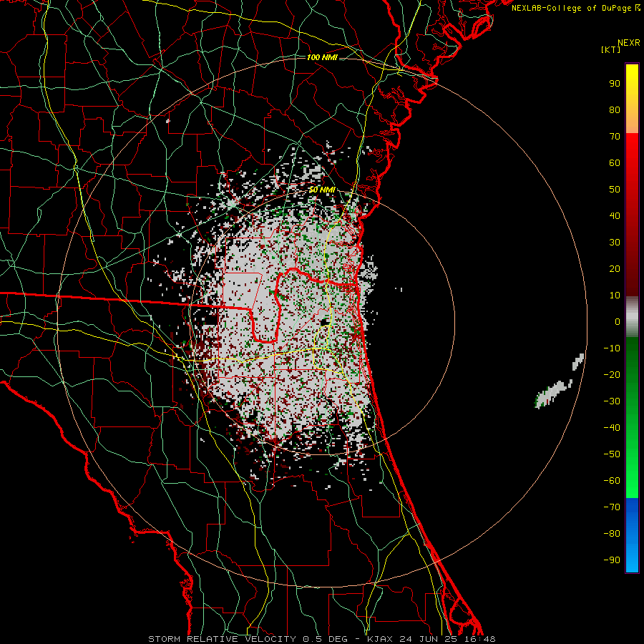Select the "60" value on the velocity scale
Viewport: 644px width, 644px height.
point(615,163)
